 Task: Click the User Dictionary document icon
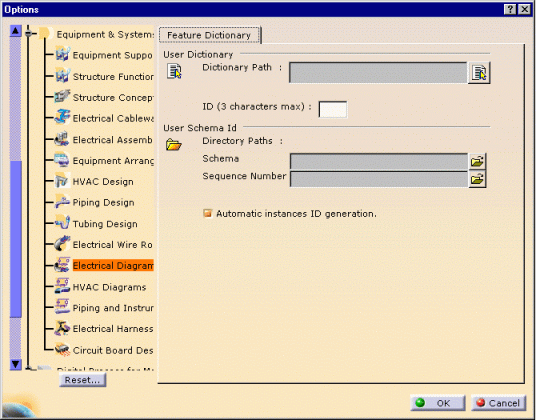(174, 71)
